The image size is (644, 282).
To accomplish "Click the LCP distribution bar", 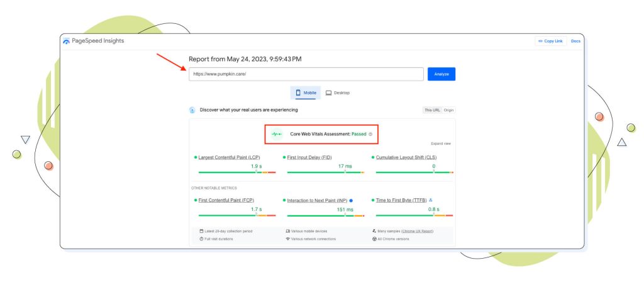I will pos(237,172).
